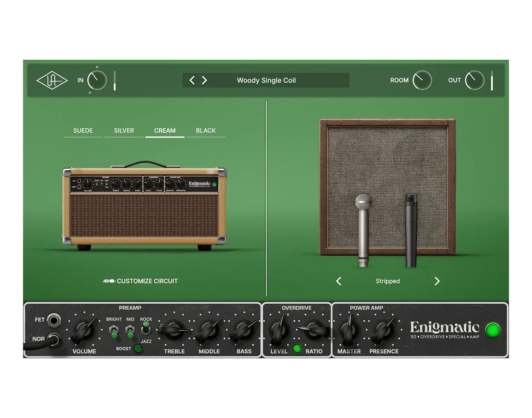Toggle the overdrive green LED button

coord(297,349)
